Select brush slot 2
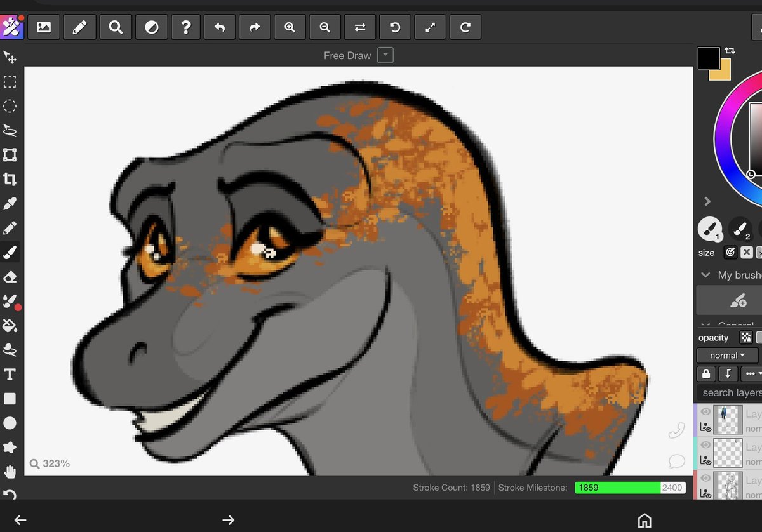 740,229
